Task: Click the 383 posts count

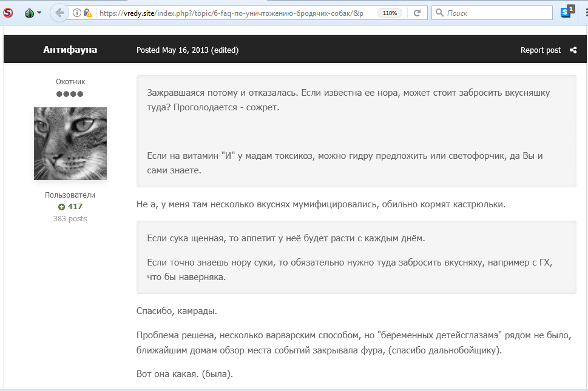Action: pos(70,219)
